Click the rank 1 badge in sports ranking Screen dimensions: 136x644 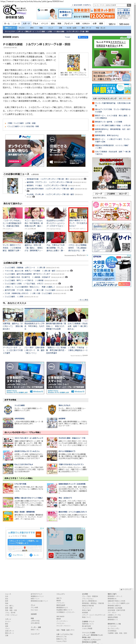pyautogui.click(x=93, y=103)
